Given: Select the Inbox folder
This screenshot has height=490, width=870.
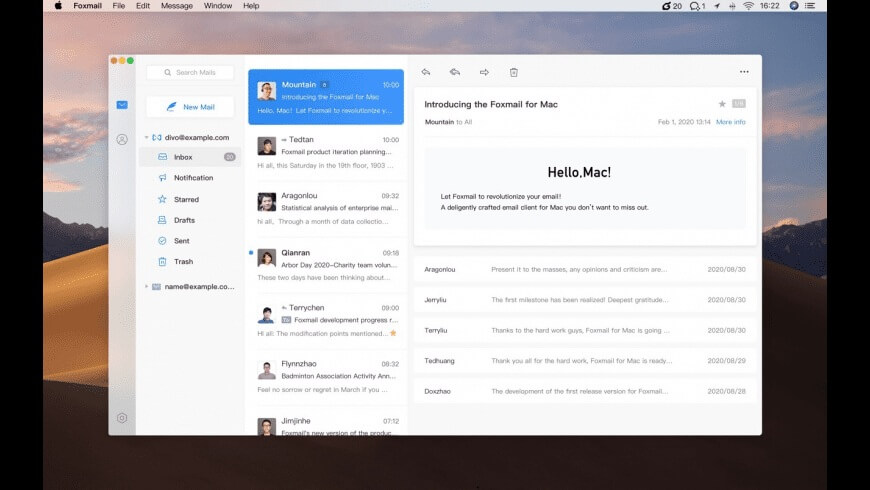Looking at the screenshot, I should click(x=190, y=157).
